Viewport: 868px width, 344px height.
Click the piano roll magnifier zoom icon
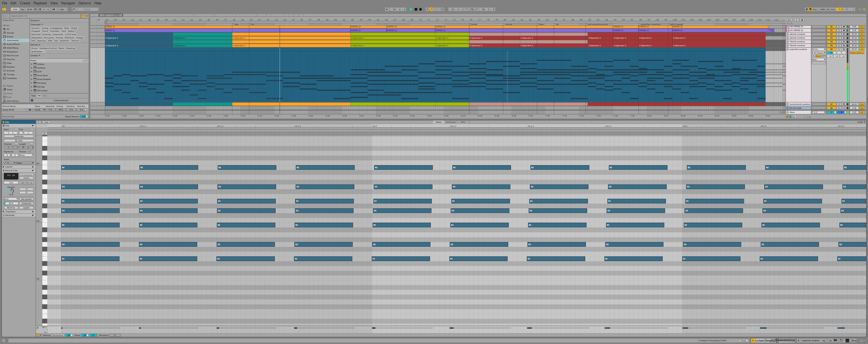pos(39,122)
